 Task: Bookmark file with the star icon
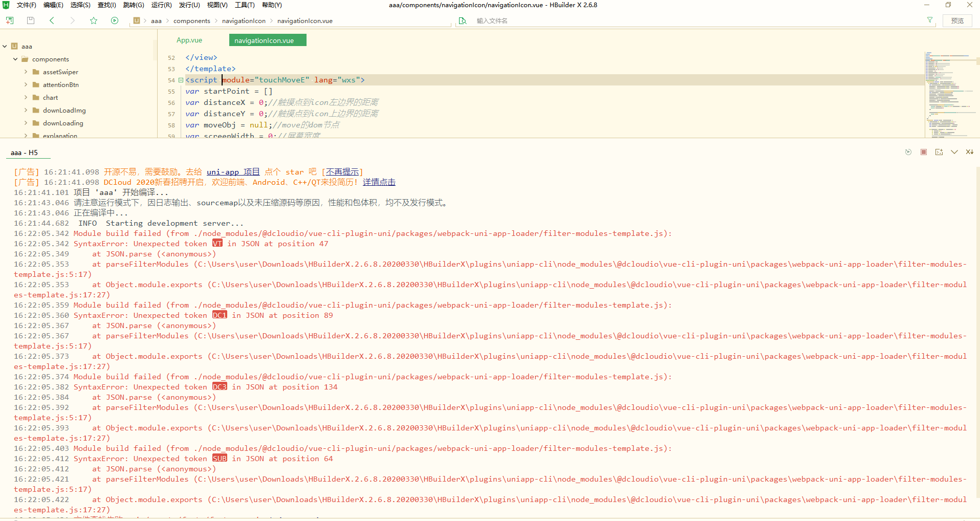coord(94,20)
